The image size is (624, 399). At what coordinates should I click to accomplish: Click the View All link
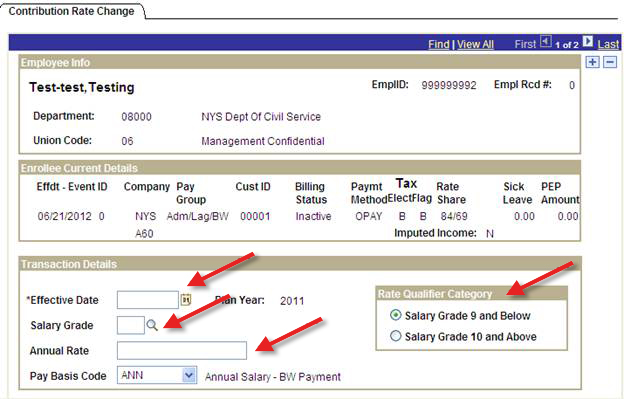475,44
